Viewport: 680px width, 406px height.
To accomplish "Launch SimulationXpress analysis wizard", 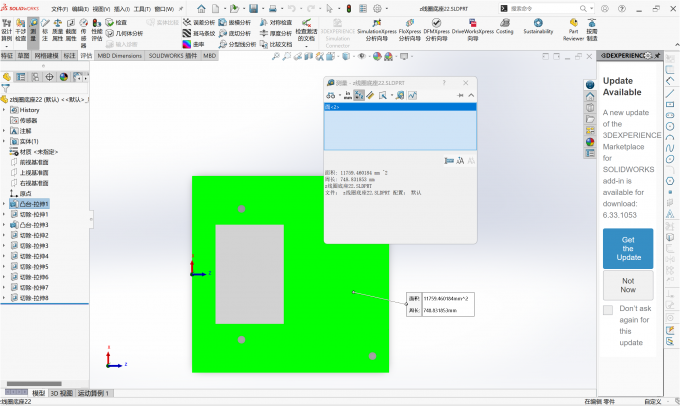I will pos(376,30).
